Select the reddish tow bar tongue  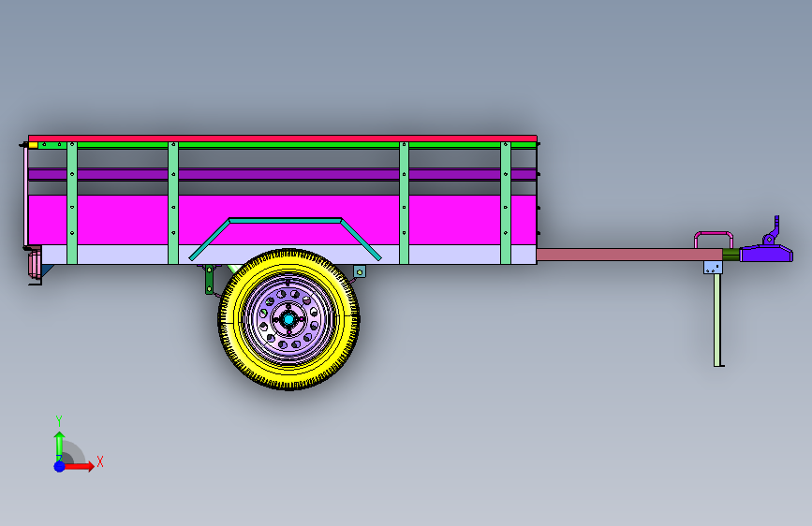629,255
